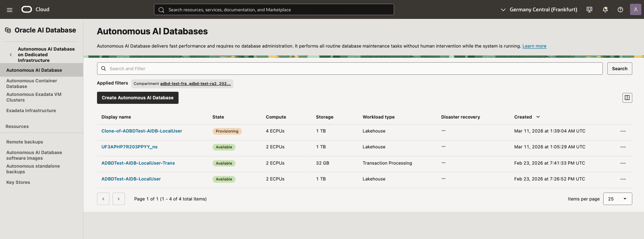Screen dimensions: 644x239
Task: Open Autonomous Container Database page
Action: (32, 83)
